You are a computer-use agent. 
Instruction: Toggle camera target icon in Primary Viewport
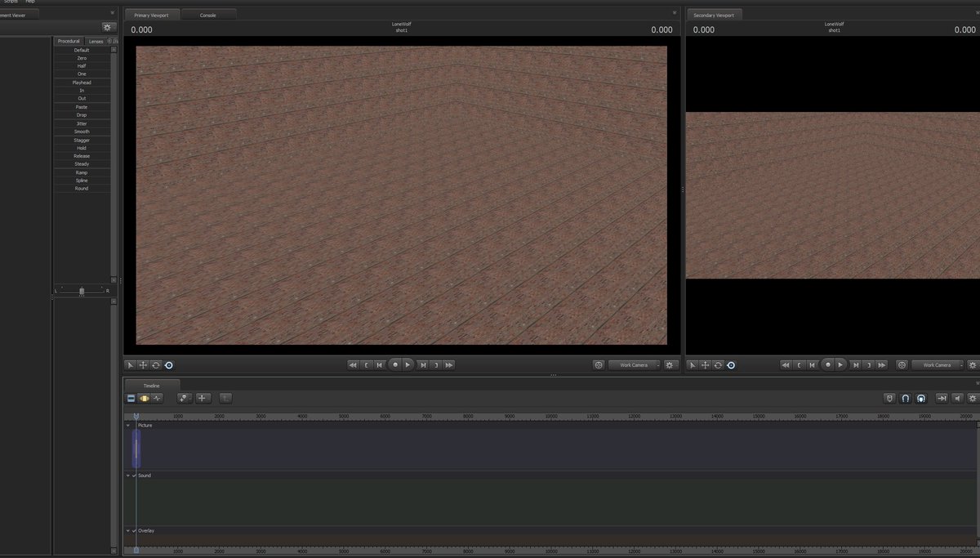[x=599, y=365]
